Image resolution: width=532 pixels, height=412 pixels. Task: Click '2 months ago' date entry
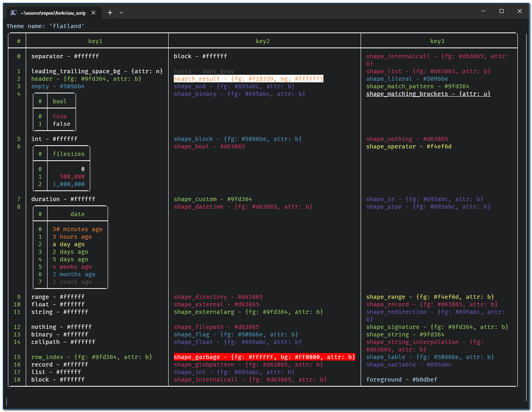(x=74, y=274)
